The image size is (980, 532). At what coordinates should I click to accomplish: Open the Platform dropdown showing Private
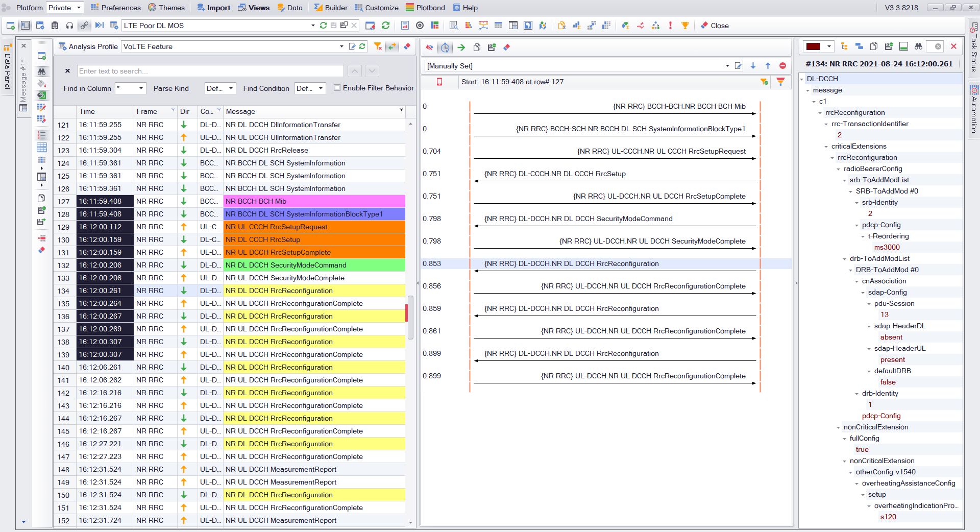(64, 7)
